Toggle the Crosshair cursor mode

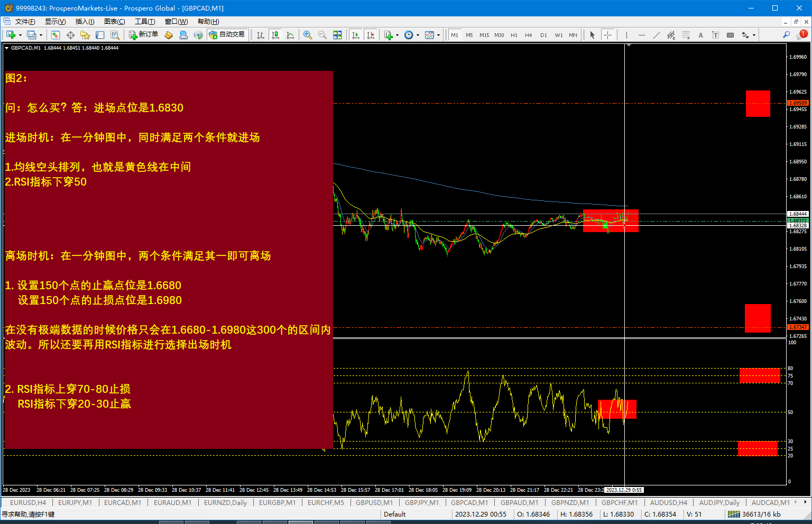pyautogui.click(x=607, y=35)
